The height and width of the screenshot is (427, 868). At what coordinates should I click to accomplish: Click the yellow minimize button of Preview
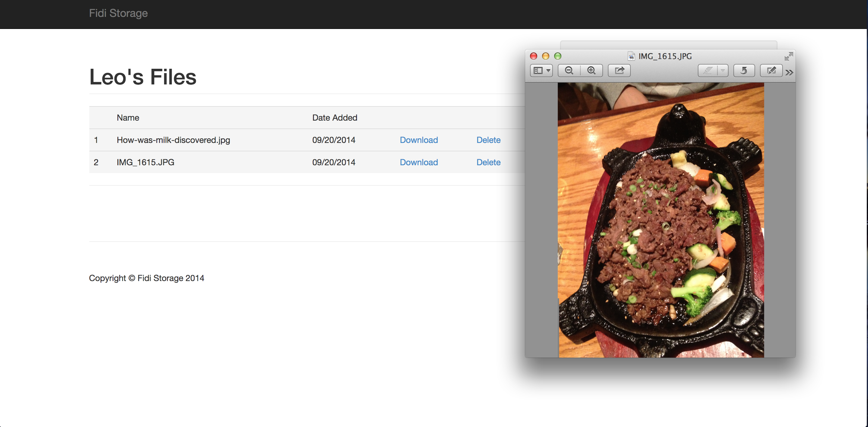pos(546,56)
